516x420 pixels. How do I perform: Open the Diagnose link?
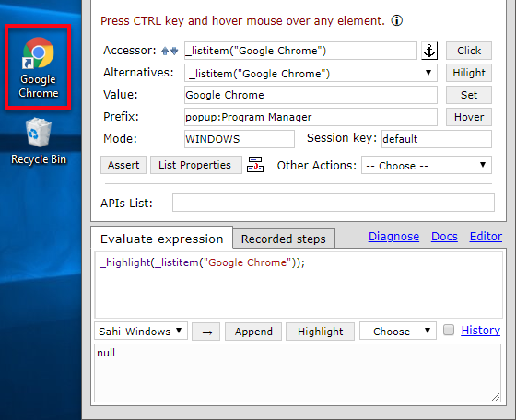pyautogui.click(x=393, y=236)
